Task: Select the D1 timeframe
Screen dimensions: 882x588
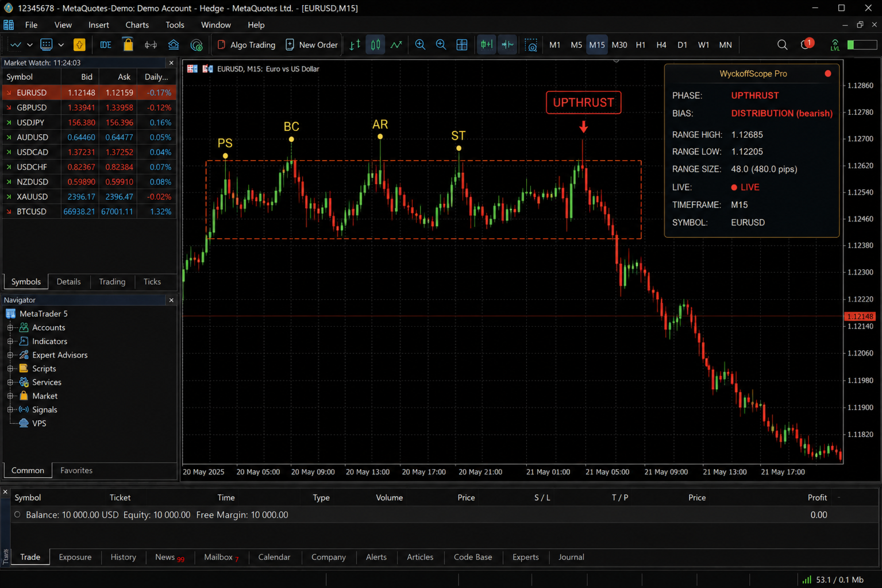Action: (x=682, y=45)
